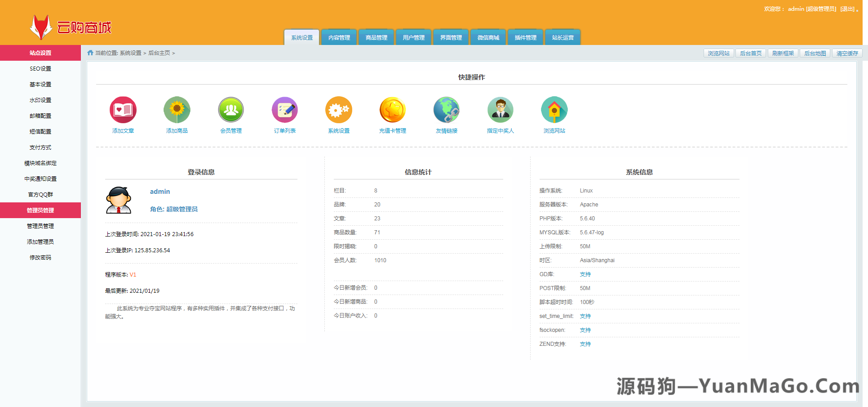
Task: Click the 清空缓存 button
Action: point(846,53)
